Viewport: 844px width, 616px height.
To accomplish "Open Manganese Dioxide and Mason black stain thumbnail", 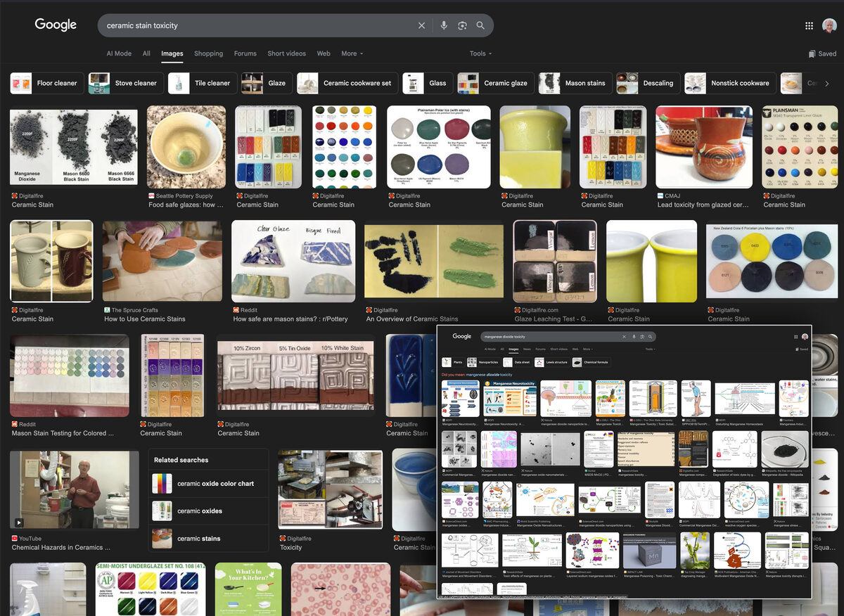I will [x=74, y=147].
